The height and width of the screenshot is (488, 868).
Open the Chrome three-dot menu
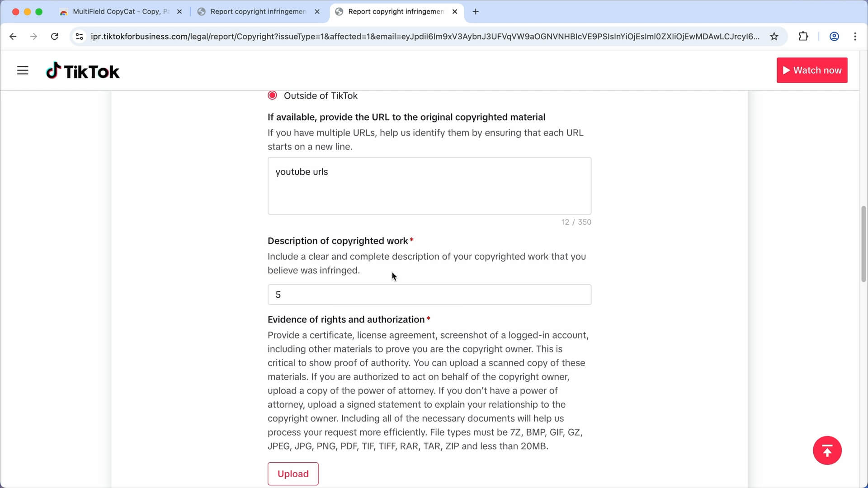tap(855, 37)
